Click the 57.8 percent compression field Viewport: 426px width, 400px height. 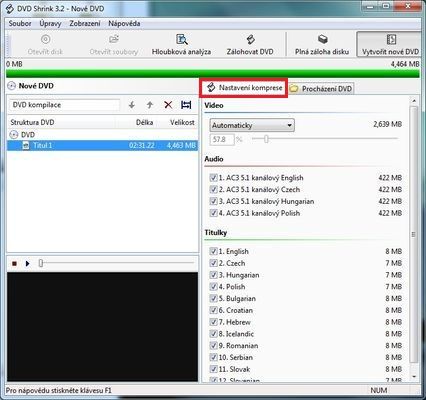click(222, 139)
